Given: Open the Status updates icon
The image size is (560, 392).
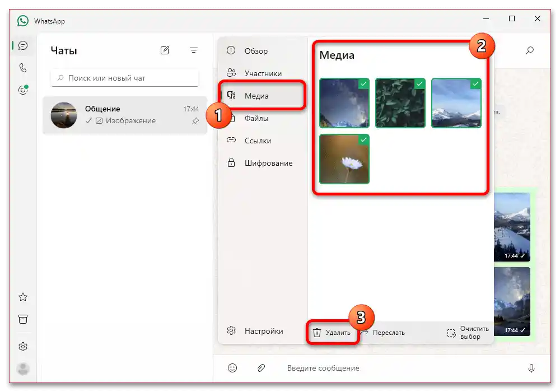Looking at the screenshot, I should [23, 90].
